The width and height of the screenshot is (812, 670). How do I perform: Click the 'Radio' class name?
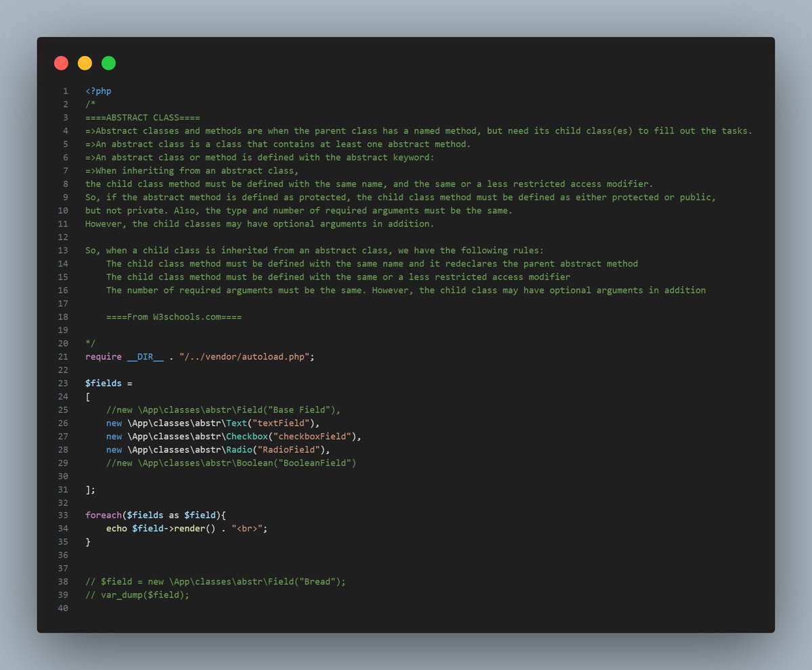coord(240,449)
